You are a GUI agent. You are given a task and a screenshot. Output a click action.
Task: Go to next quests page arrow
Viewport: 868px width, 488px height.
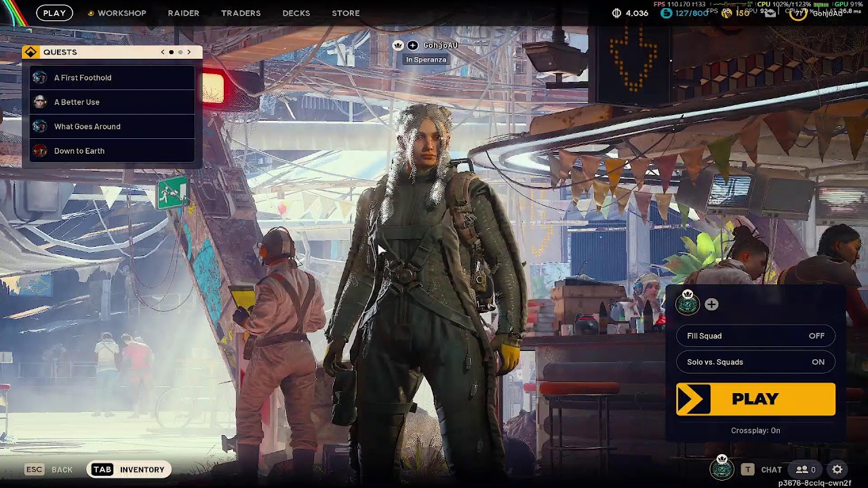click(x=189, y=52)
